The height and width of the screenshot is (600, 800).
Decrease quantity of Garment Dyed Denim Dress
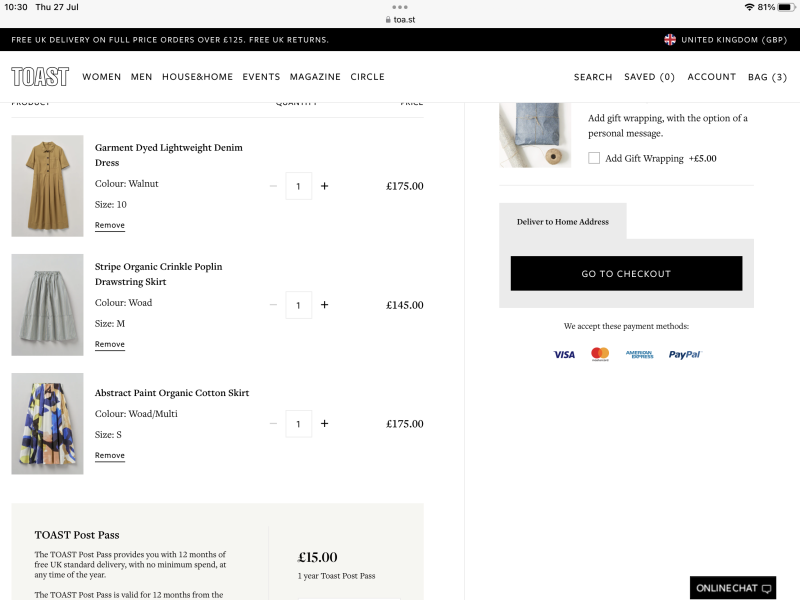273,186
